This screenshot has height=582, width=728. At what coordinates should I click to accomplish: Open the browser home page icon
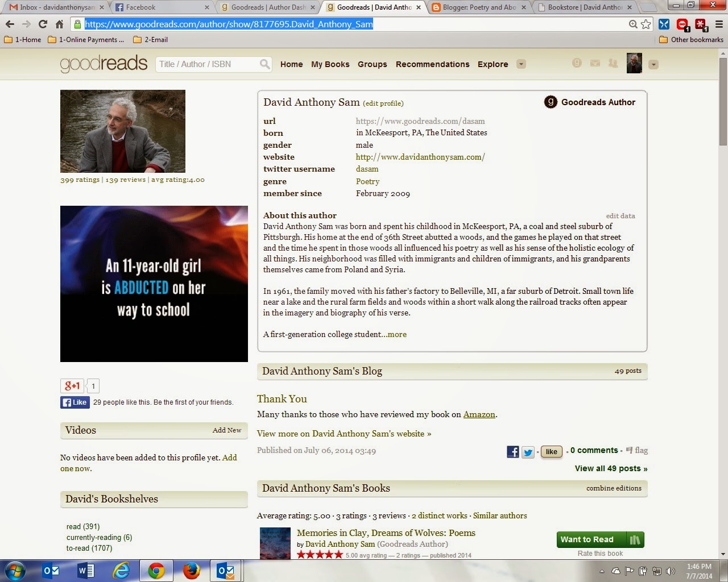59,24
